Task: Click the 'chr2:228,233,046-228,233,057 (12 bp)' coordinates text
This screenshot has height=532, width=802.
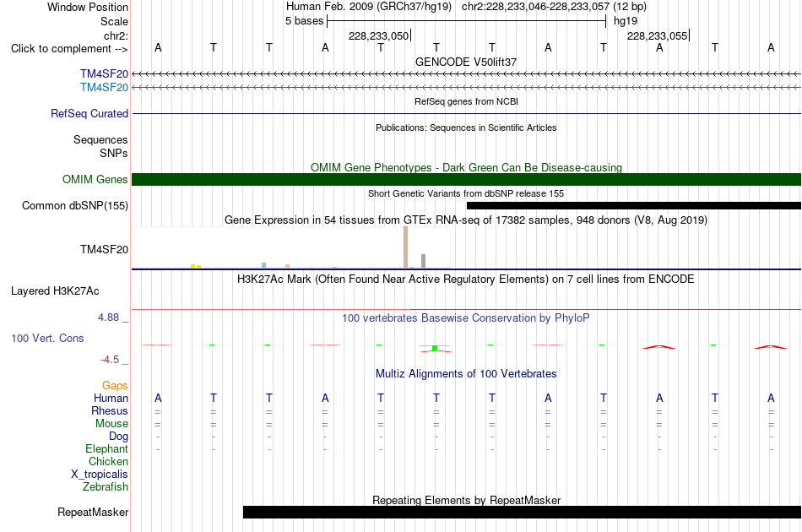Action: 554,7
